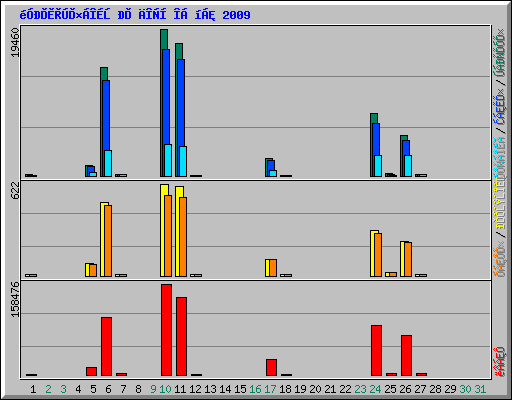
Task: Click the orange bar for day 6
Action: coord(108,241)
